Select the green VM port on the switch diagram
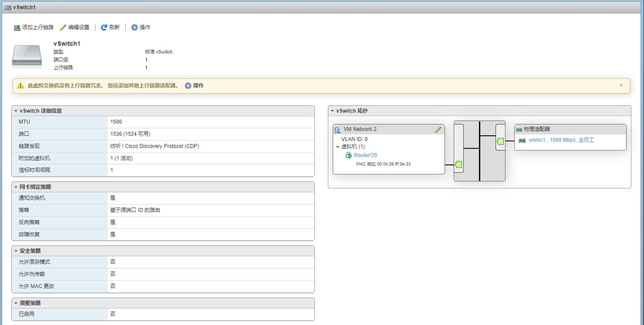The image size is (644, 325). 459,165
